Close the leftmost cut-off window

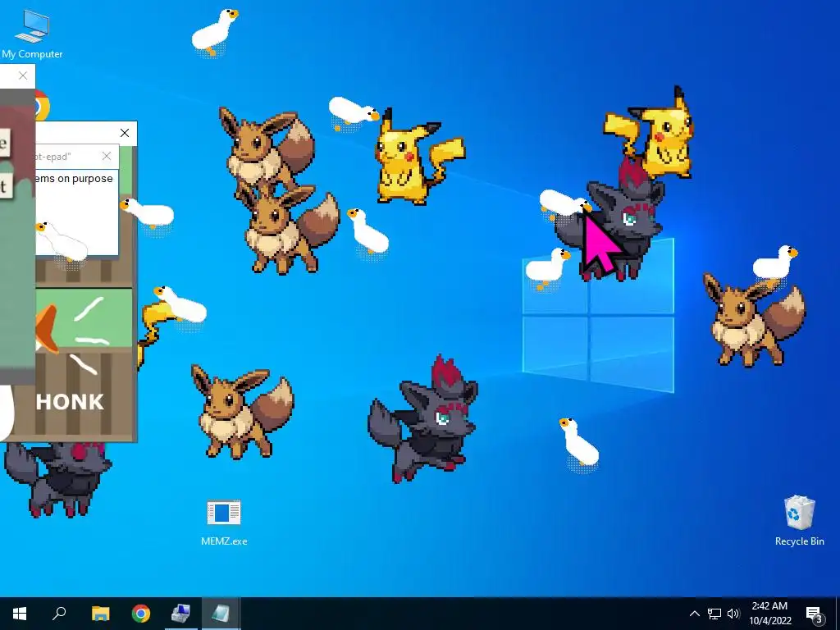click(x=22, y=75)
